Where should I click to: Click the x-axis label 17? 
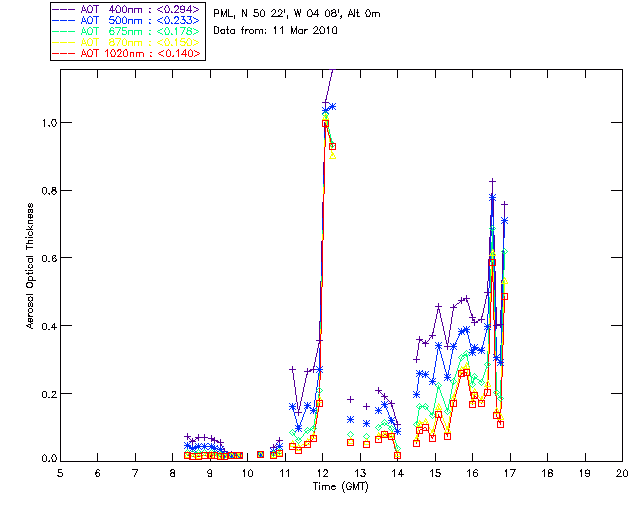click(510, 473)
